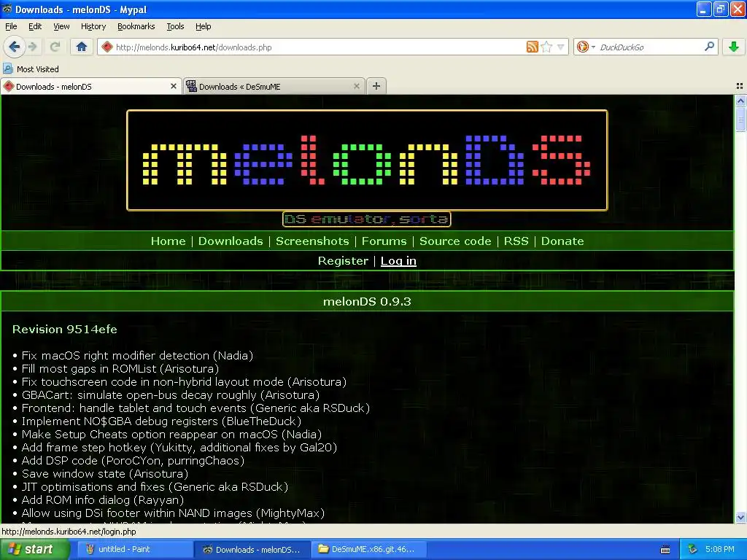This screenshot has width=747, height=560.
Task: Click the vertical scrollbar thumb
Action: (x=740, y=119)
